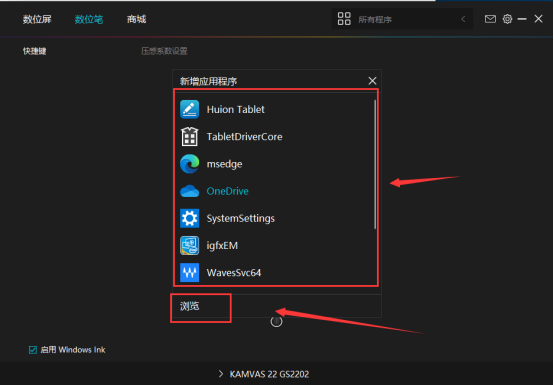Click the TabletDriverCore building icon
The height and width of the screenshot is (385, 554).
coord(189,137)
